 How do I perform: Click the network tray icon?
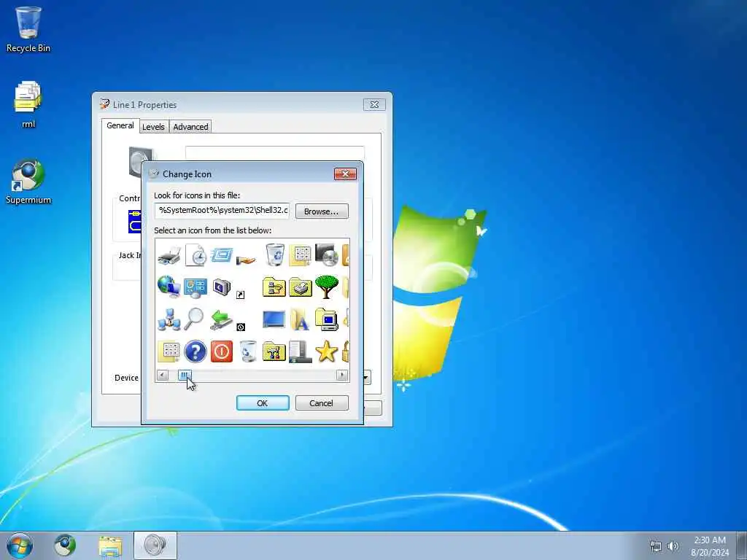[x=656, y=546]
